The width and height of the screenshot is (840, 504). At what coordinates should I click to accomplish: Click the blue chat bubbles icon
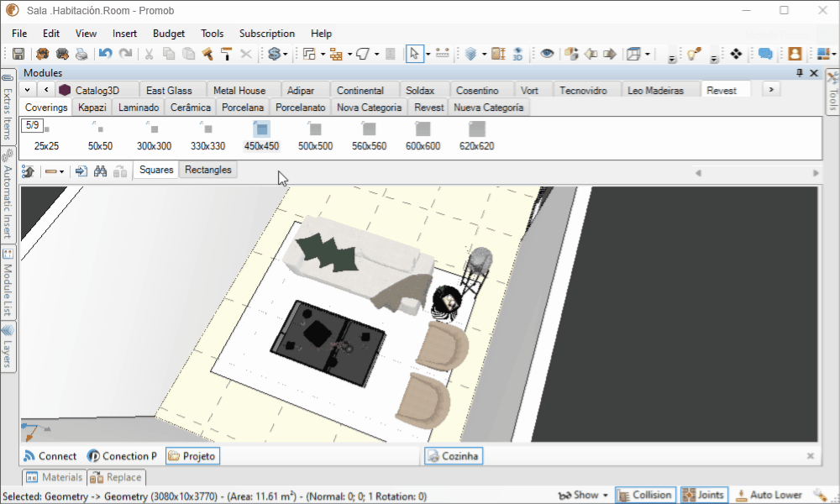click(765, 54)
